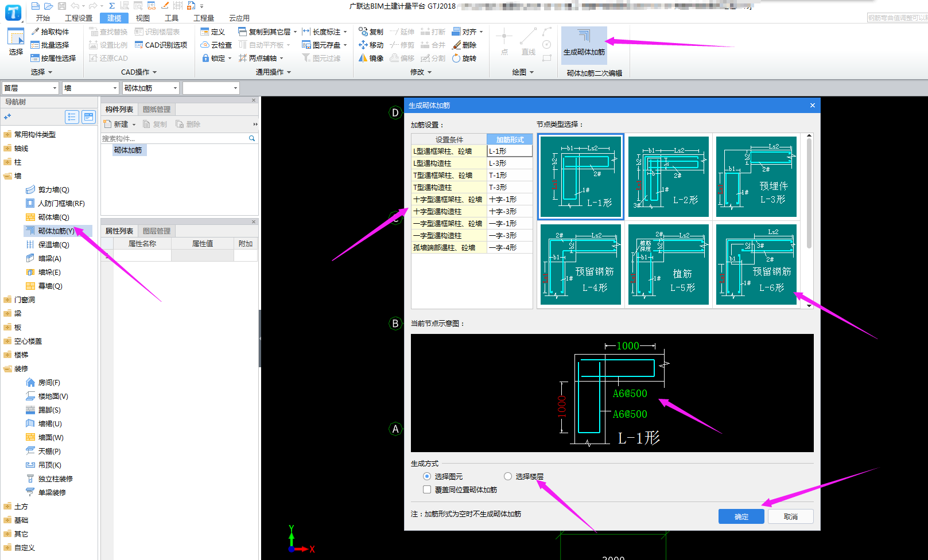Open the 视图 ribbon tab
Screen dimensions: 928x560
coord(143,18)
